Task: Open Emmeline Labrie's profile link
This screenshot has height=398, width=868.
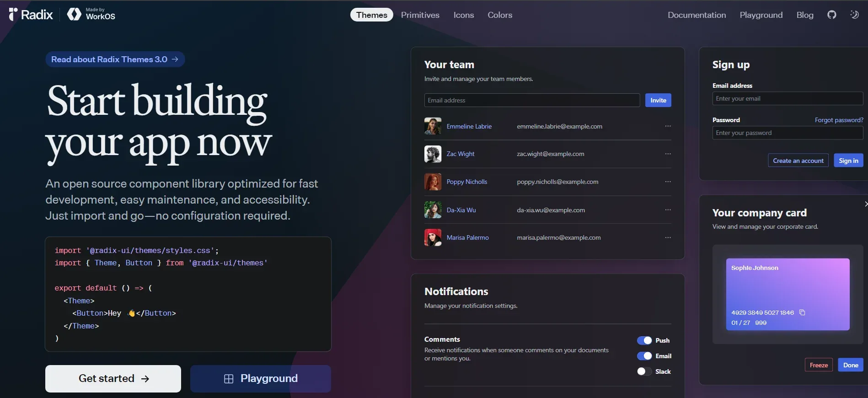Action: click(x=469, y=126)
